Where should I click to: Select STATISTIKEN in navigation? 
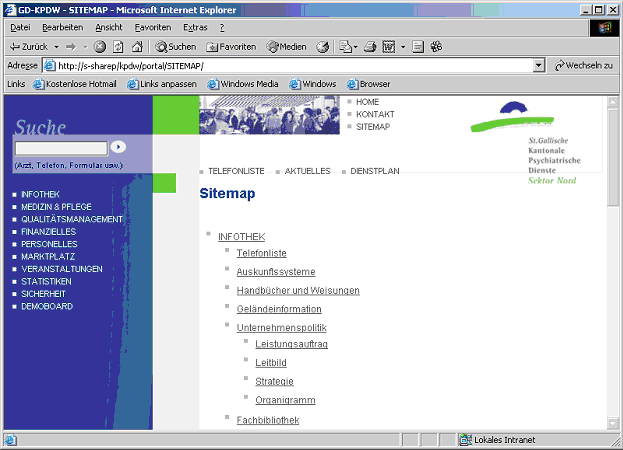pos(46,282)
